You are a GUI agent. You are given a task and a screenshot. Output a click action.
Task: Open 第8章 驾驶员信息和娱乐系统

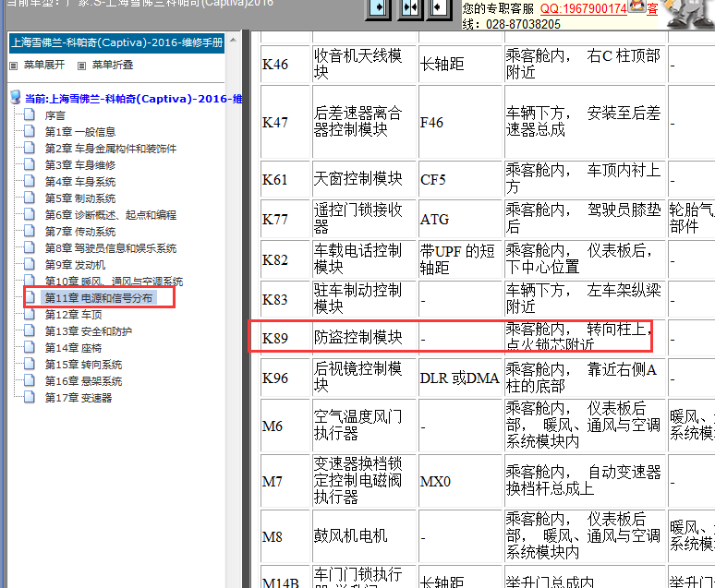(x=110, y=248)
